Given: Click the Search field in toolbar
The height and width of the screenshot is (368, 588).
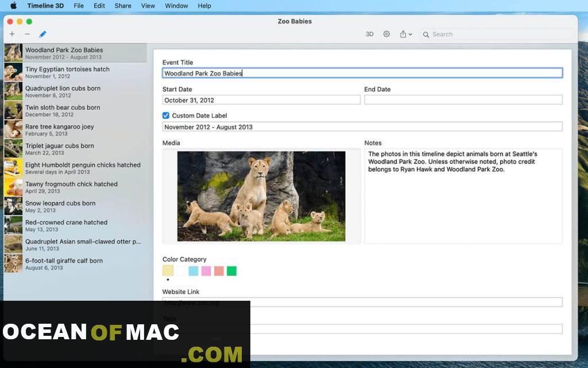Looking at the screenshot, I should 497,34.
